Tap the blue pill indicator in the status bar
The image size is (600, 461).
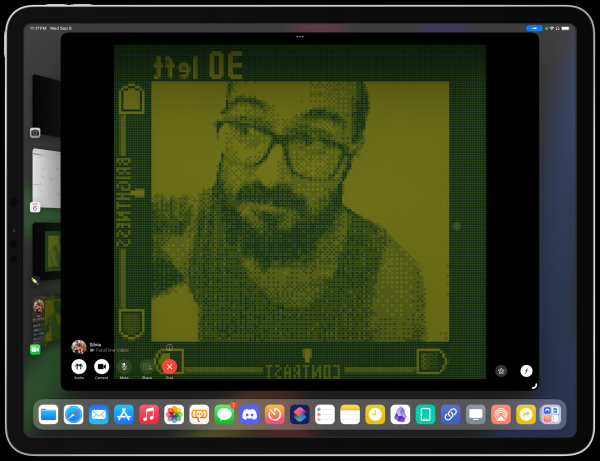click(x=534, y=28)
